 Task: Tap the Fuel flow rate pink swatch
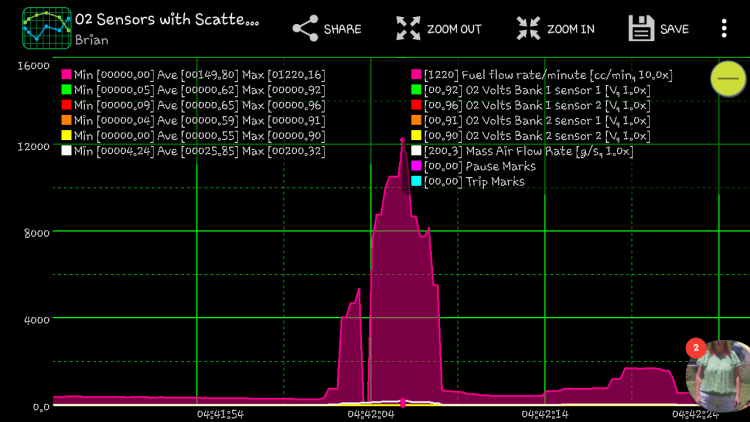coord(416,74)
